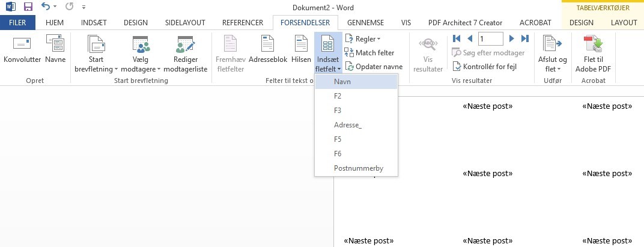The width and height of the screenshot is (644, 247).
Task: Choose Postnummerby merge field
Action: [356, 168]
